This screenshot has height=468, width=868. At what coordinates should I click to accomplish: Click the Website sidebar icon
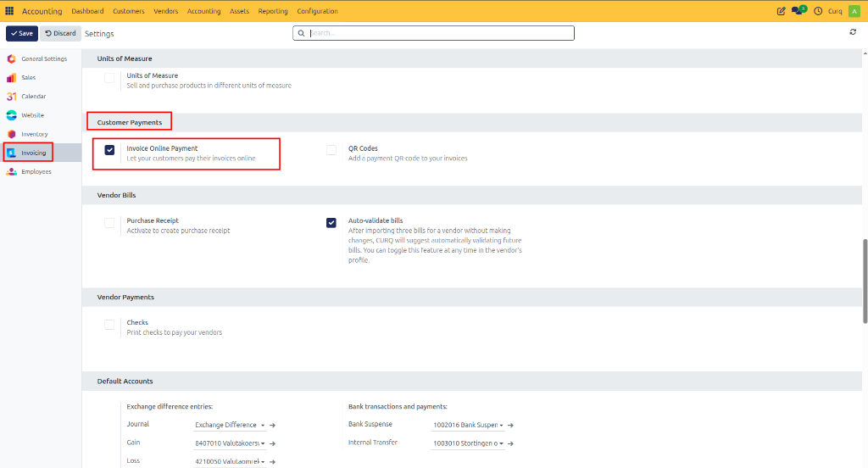(x=12, y=115)
